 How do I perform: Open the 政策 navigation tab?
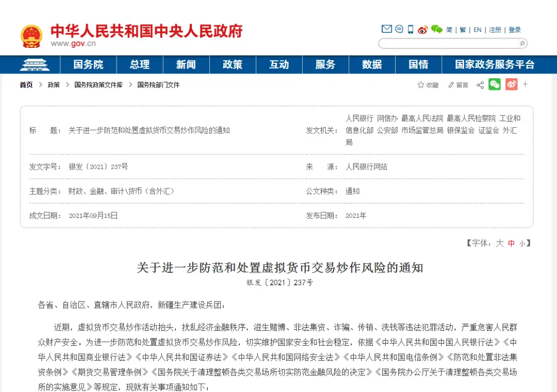tap(233, 64)
